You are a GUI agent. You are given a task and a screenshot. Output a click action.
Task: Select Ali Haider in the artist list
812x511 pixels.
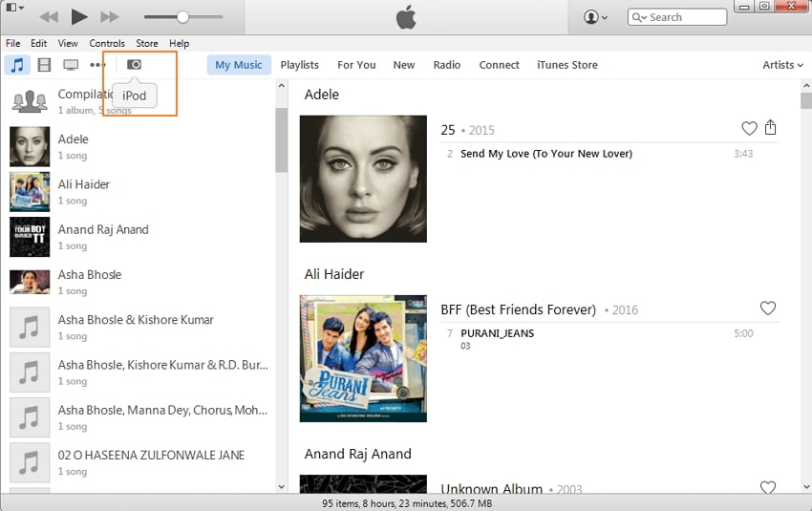point(139,192)
